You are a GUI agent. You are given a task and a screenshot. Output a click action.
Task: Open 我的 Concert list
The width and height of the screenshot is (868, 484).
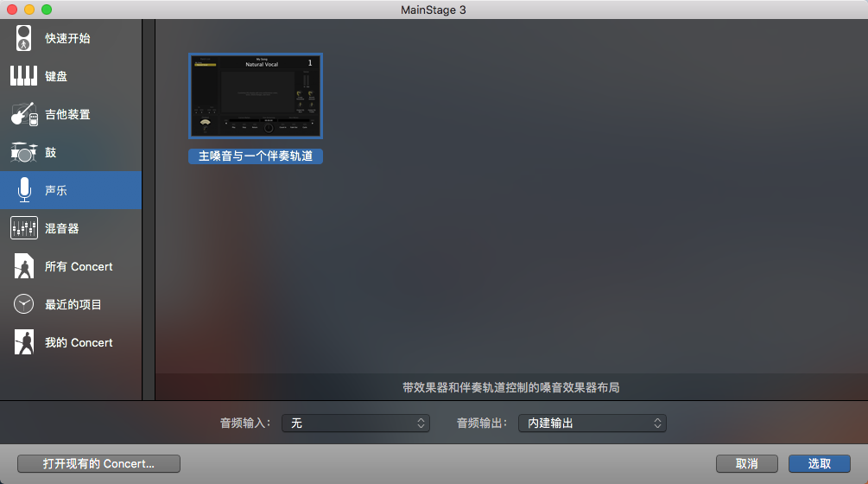click(71, 342)
